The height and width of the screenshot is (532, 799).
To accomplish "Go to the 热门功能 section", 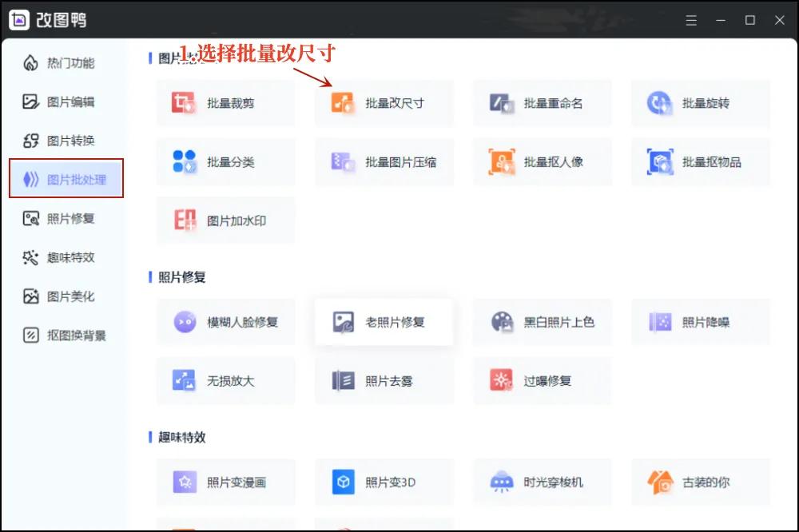I will 62,62.
